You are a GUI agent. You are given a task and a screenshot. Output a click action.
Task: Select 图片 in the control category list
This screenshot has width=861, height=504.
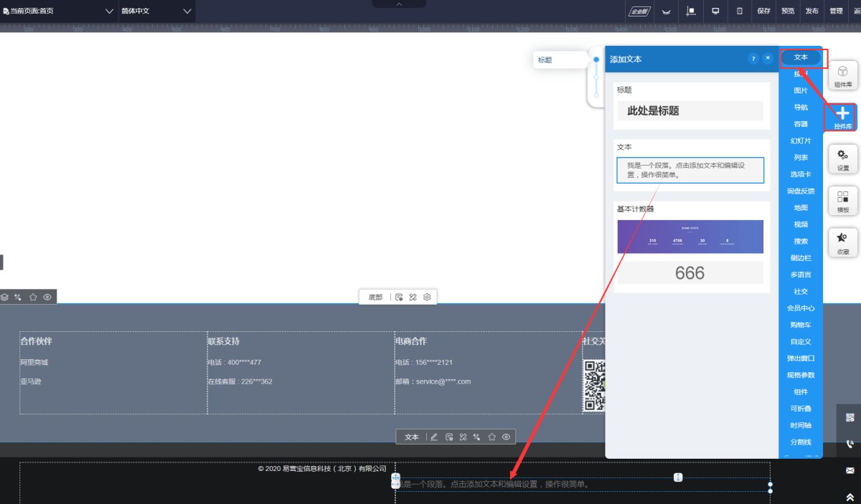pyautogui.click(x=801, y=90)
